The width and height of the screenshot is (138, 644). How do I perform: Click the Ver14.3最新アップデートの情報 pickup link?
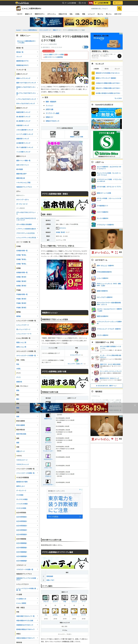(x=54, y=55)
